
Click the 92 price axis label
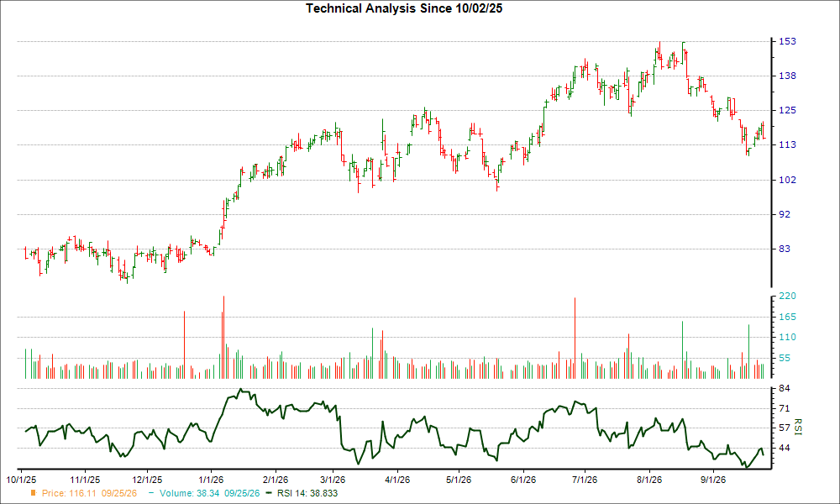pos(785,214)
